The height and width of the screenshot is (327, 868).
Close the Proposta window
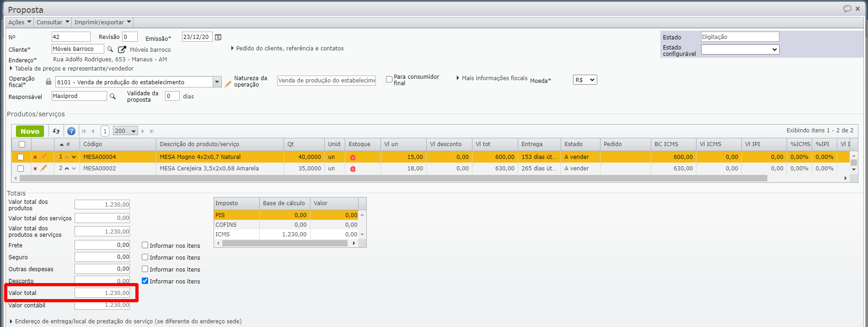point(858,9)
